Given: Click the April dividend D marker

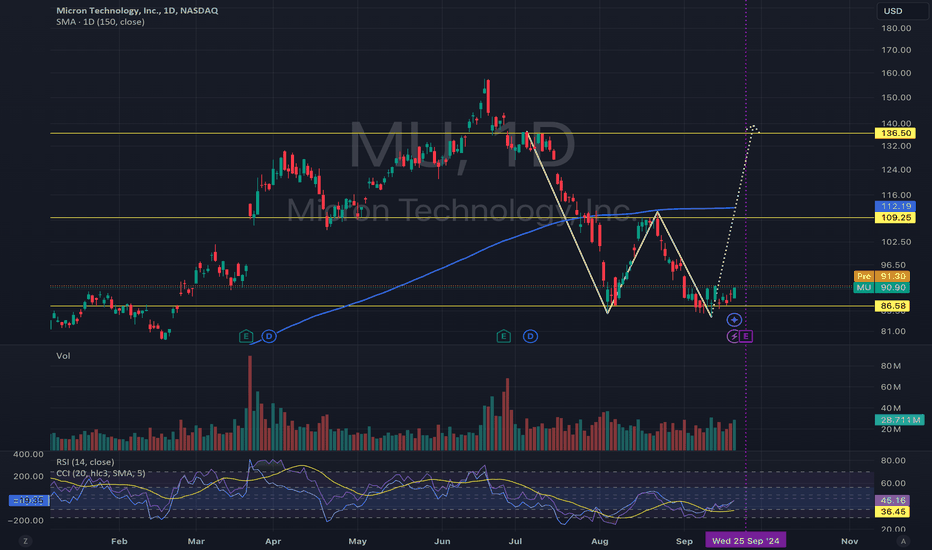Looking at the screenshot, I should 269,337.
